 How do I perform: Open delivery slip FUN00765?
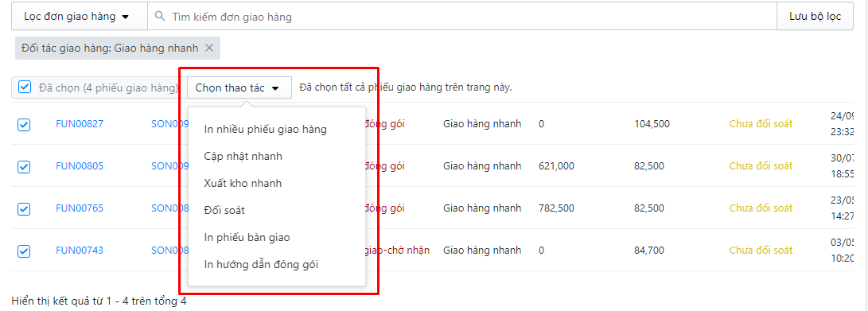pyautogui.click(x=79, y=208)
